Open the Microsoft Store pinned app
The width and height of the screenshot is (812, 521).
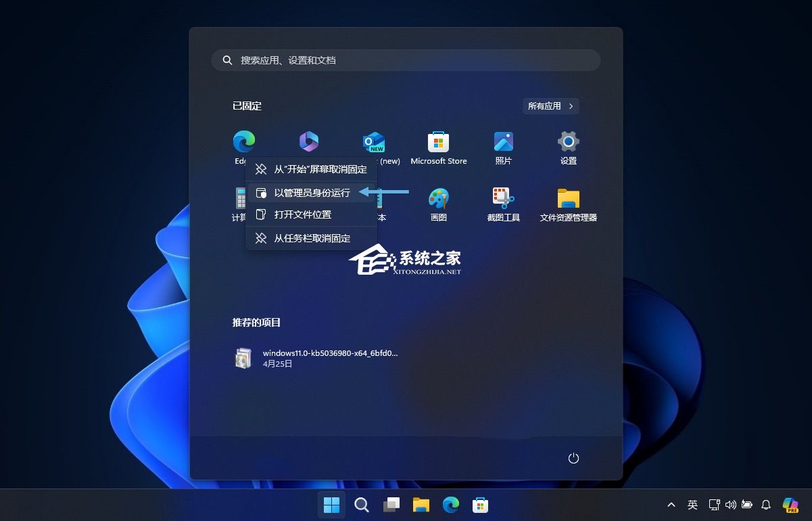pyautogui.click(x=438, y=148)
